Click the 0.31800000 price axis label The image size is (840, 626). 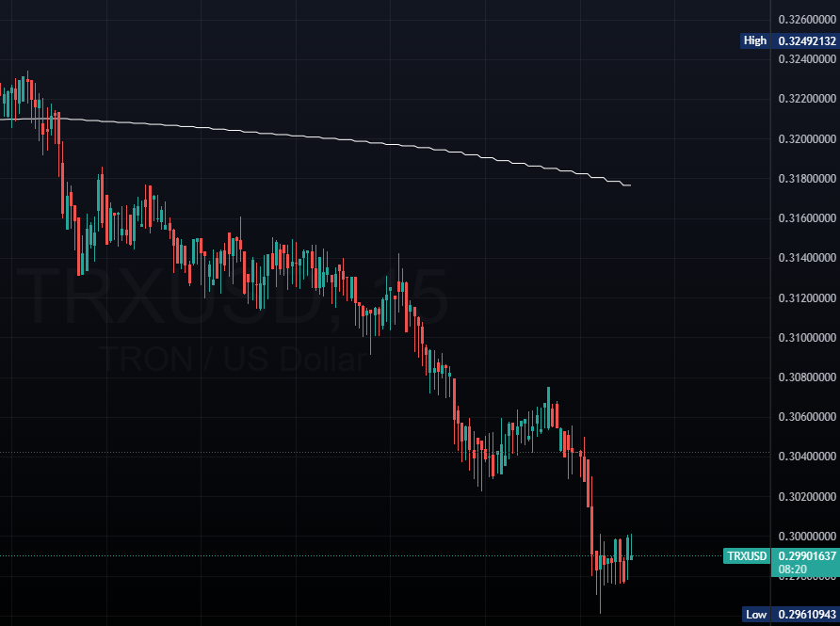click(807, 178)
